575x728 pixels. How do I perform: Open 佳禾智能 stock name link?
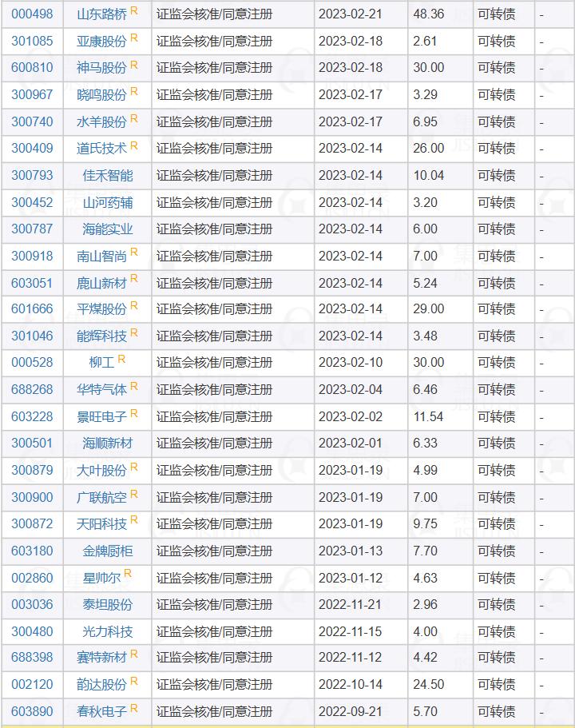[108, 176]
